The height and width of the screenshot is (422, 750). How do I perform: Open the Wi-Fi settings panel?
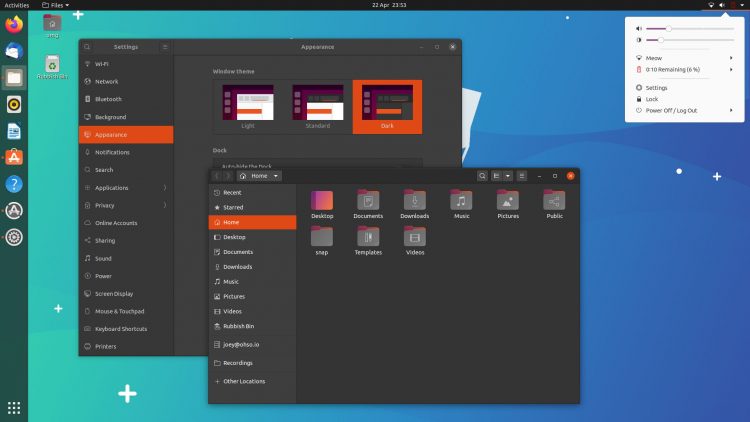coord(126,64)
